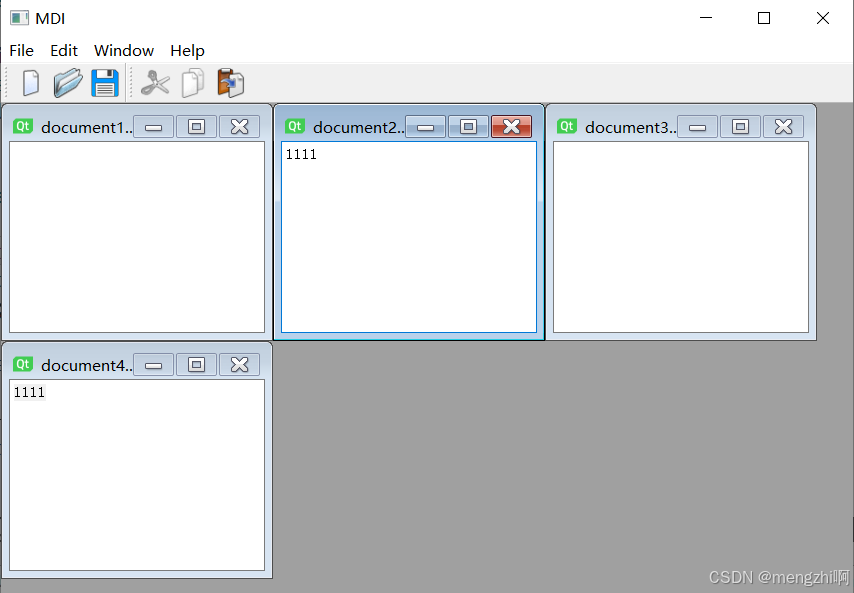Click the Open folder toolbar icon
854x593 pixels.
68,83
